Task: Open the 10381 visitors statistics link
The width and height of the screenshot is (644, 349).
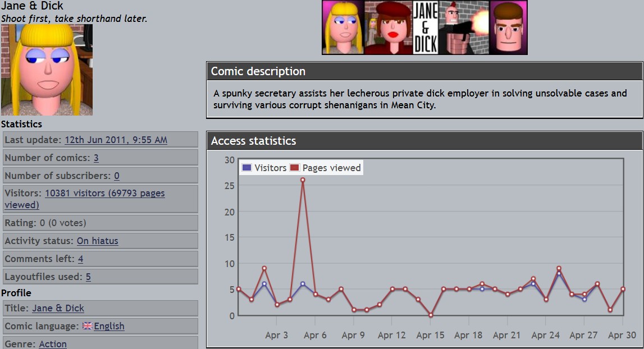Action: [104, 193]
